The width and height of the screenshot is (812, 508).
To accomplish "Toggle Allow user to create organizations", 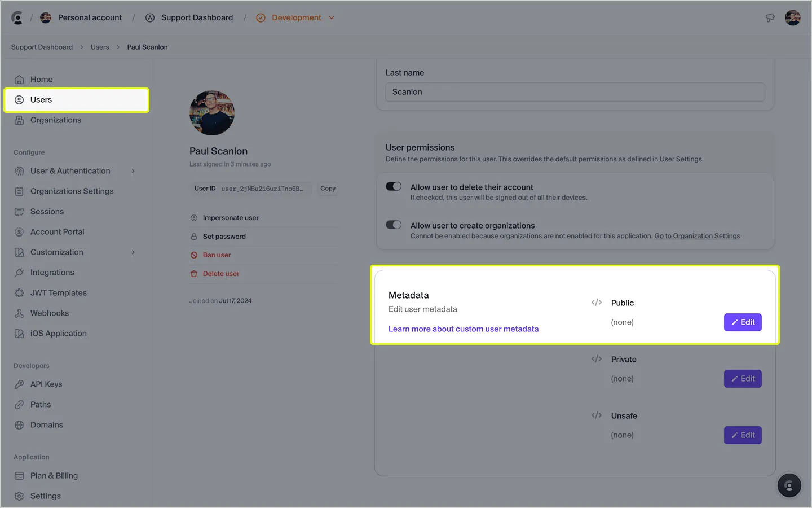I will point(394,225).
